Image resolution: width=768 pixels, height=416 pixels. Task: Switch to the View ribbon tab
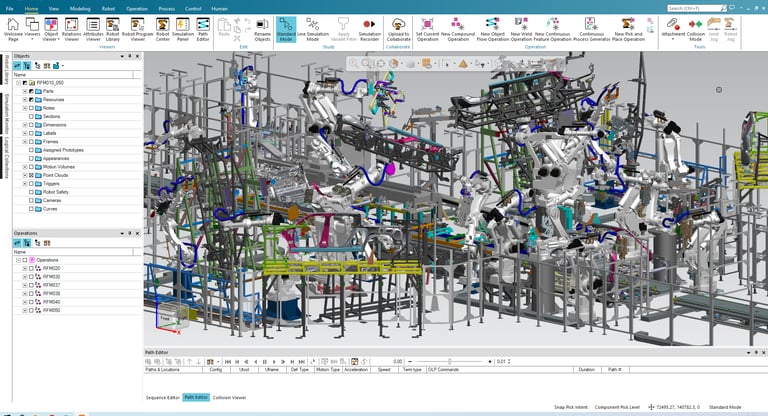[x=53, y=8]
